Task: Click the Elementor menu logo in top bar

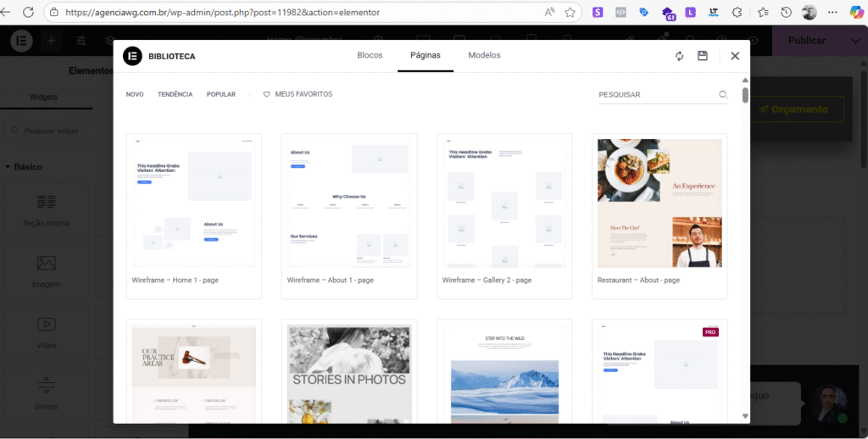Action: click(21, 41)
